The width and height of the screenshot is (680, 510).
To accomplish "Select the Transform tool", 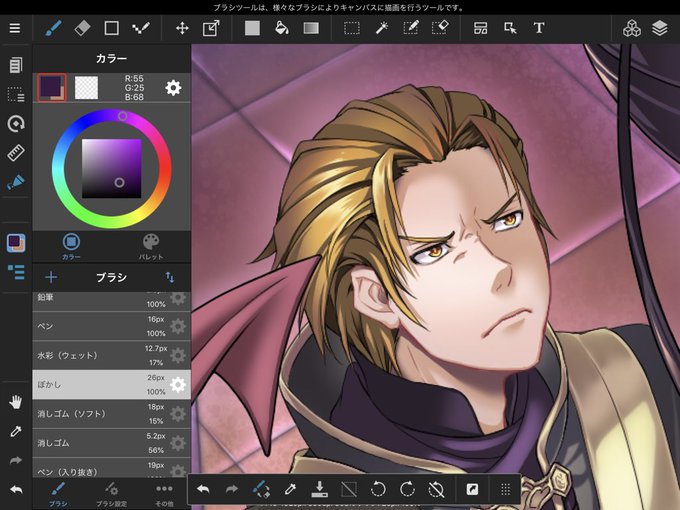I will pos(211,29).
